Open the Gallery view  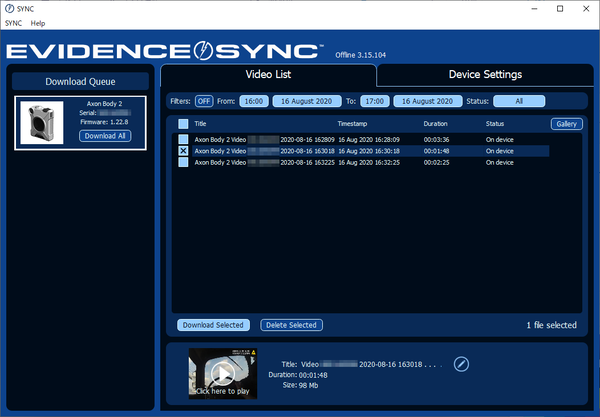567,124
